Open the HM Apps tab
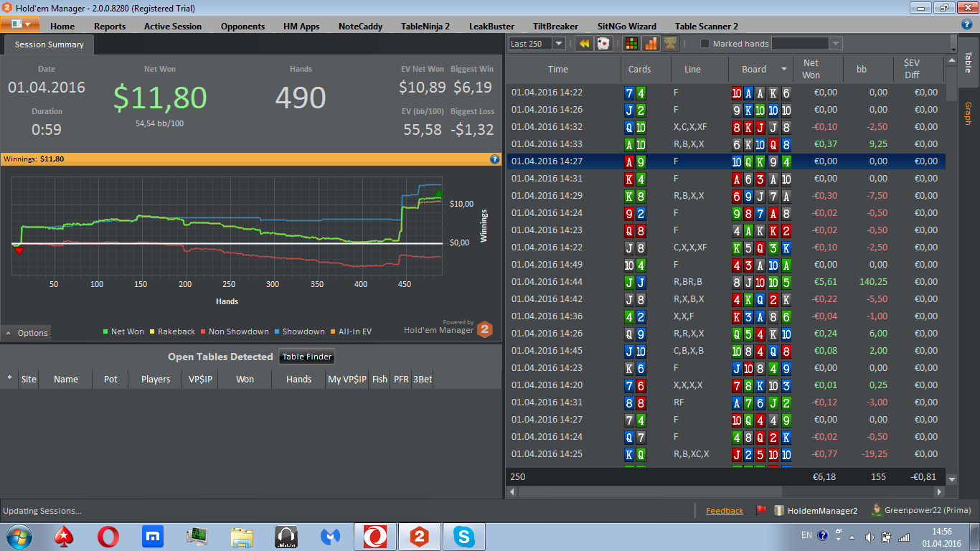This screenshot has height=551, width=980. pos(301,26)
